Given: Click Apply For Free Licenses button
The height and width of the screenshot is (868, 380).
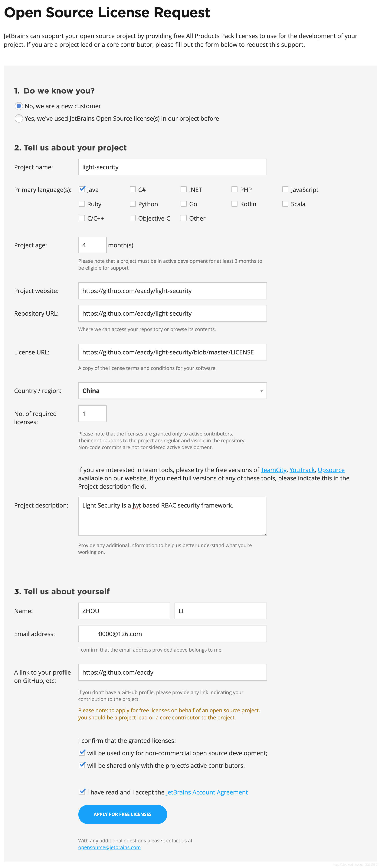Looking at the screenshot, I should (123, 814).
